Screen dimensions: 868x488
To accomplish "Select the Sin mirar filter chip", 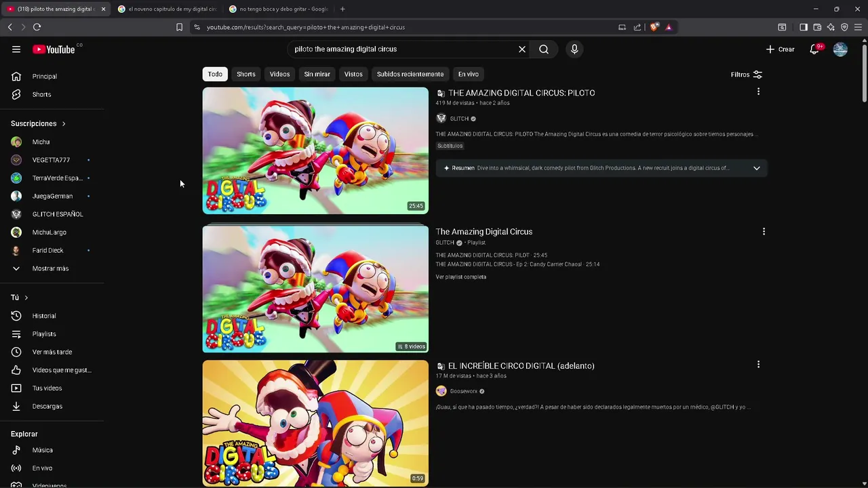I will (317, 74).
